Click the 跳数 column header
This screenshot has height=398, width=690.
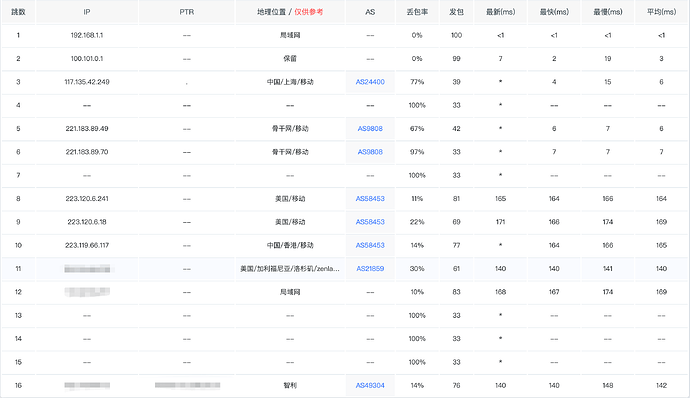(18, 12)
